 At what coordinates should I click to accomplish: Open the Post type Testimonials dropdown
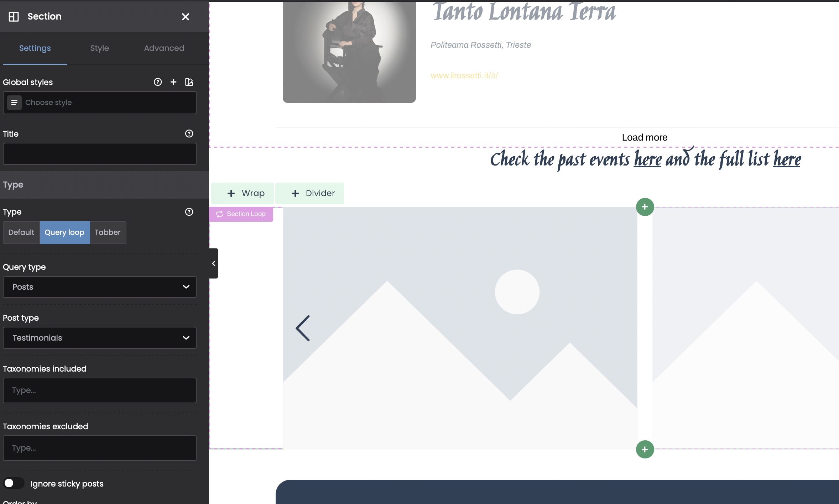100,338
